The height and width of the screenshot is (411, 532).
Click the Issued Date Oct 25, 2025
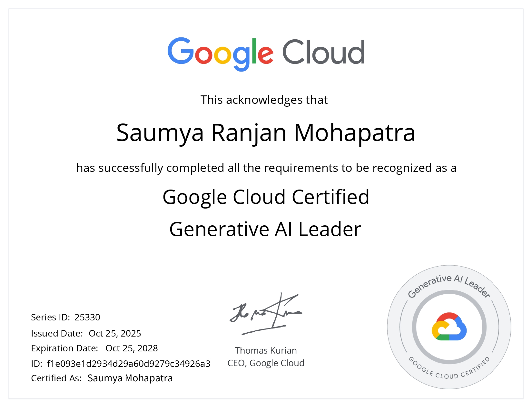click(x=115, y=333)
